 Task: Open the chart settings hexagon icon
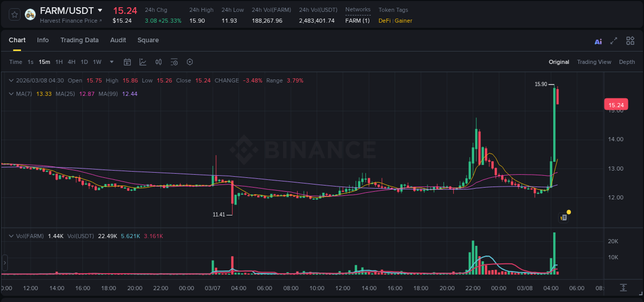pos(189,62)
